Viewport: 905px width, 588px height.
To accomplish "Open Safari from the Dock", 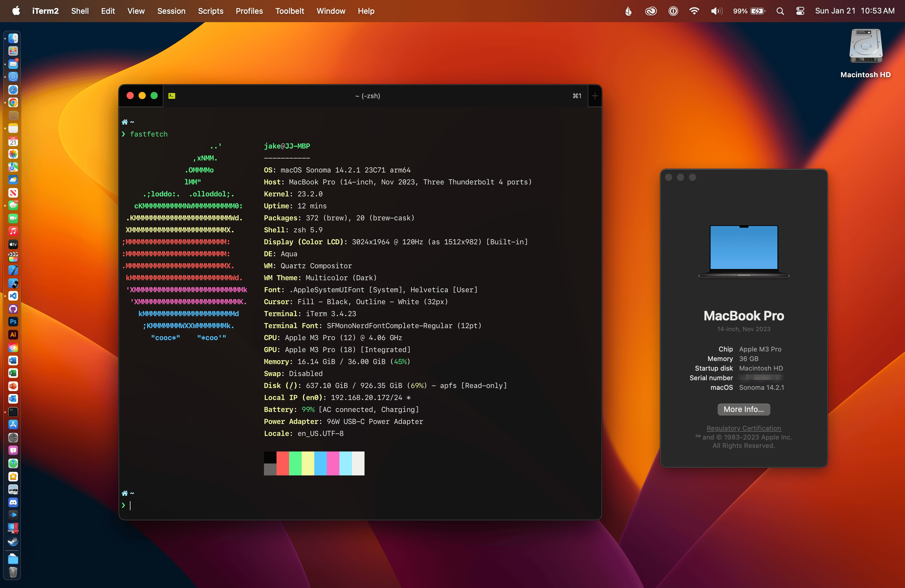I will pyautogui.click(x=13, y=90).
